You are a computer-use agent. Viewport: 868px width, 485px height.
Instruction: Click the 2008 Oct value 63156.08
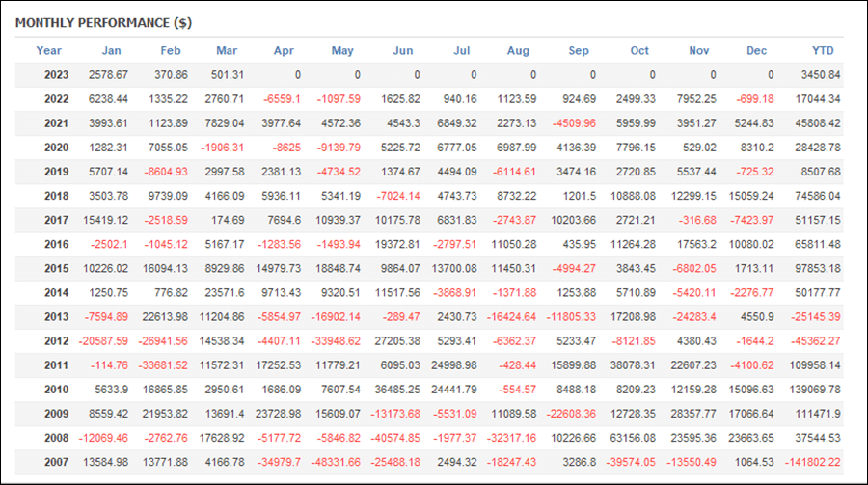click(633, 438)
